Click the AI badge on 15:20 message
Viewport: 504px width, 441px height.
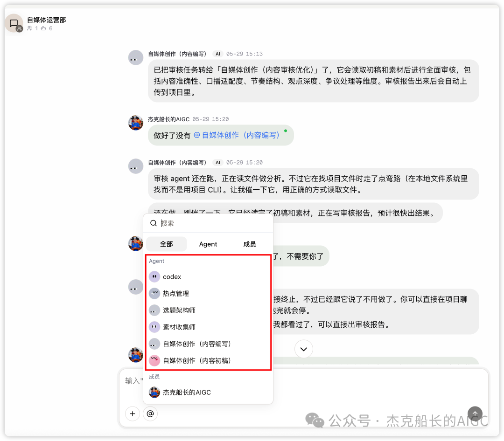click(218, 163)
